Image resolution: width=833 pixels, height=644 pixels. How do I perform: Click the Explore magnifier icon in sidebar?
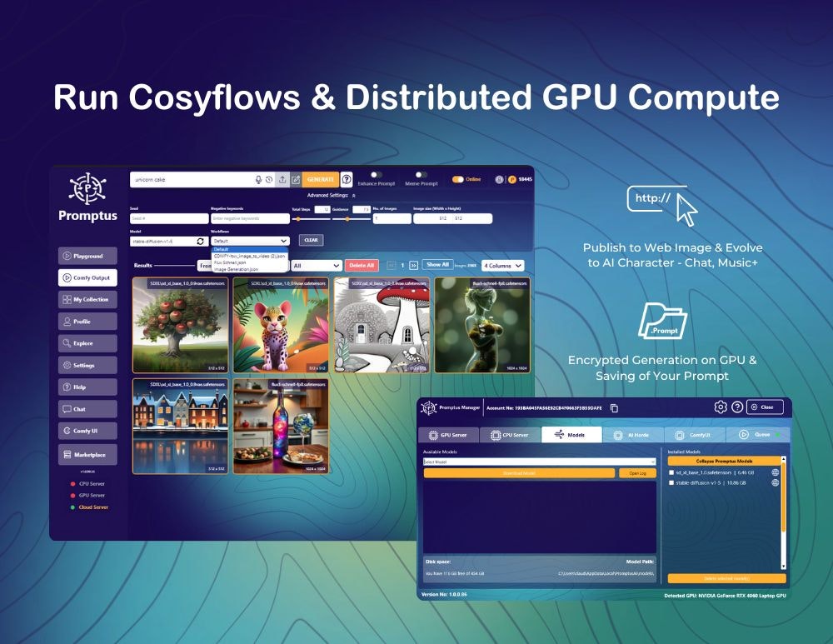tap(67, 343)
